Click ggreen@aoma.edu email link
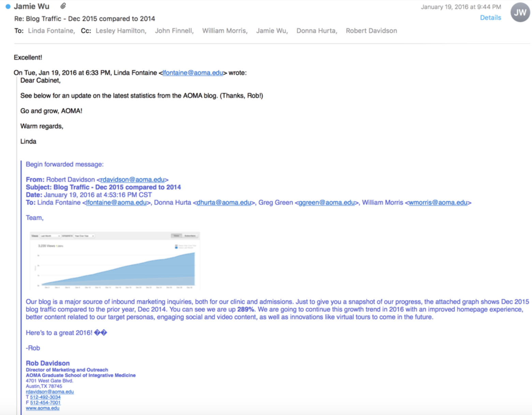 pyautogui.click(x=326, y=202)
